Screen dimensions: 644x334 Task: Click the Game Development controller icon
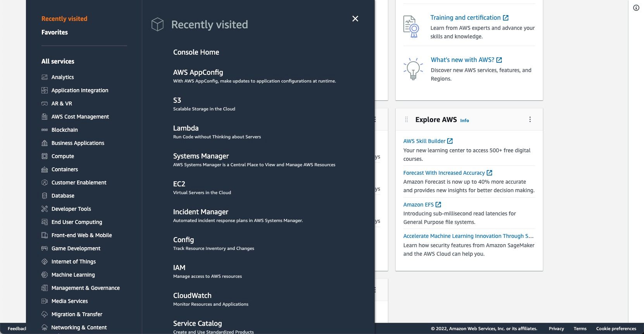click(x=45, y=248)
